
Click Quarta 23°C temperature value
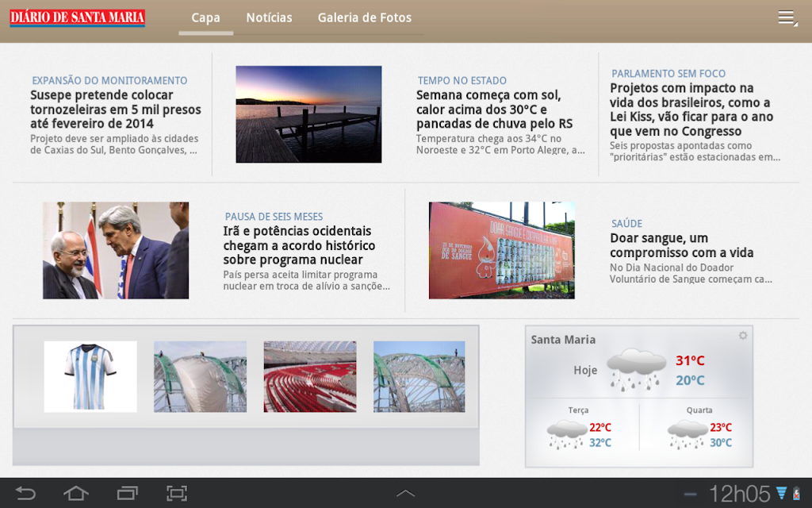pos(721,428)
